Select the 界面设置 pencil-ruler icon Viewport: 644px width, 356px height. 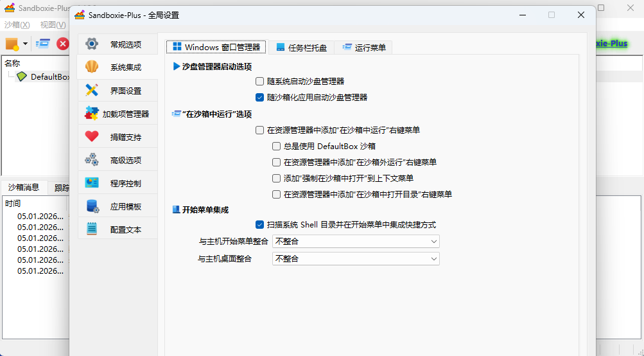coord(92,91)
